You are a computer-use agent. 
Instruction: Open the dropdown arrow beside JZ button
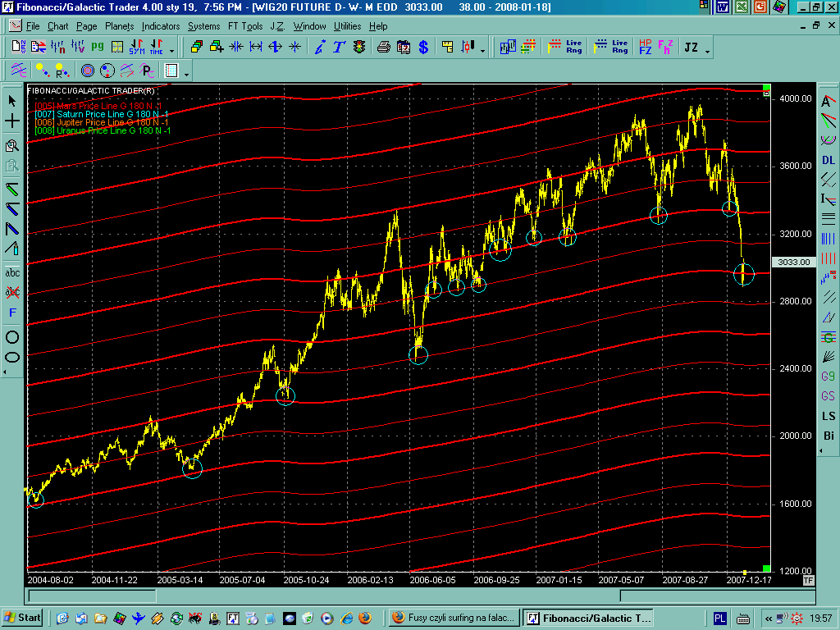(707, 51)
